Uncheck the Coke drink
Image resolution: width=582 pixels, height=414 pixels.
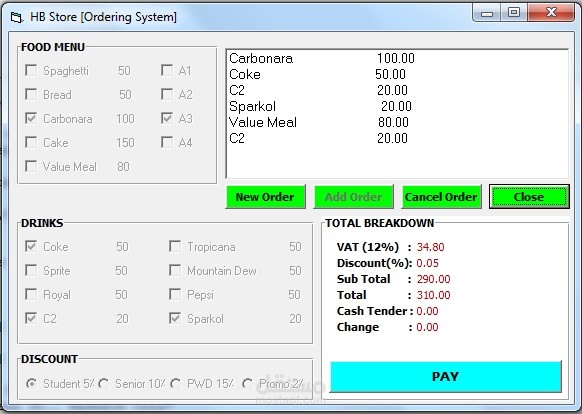coord(31,246)
